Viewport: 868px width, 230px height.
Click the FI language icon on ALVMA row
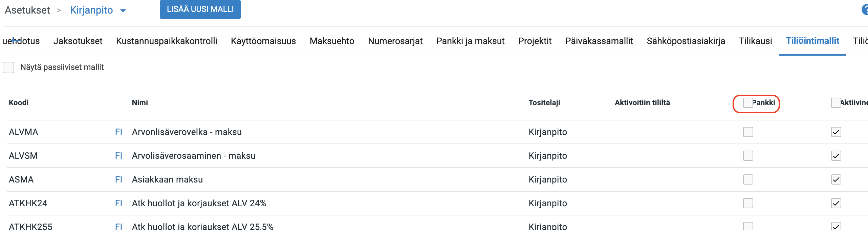[119, 132]
